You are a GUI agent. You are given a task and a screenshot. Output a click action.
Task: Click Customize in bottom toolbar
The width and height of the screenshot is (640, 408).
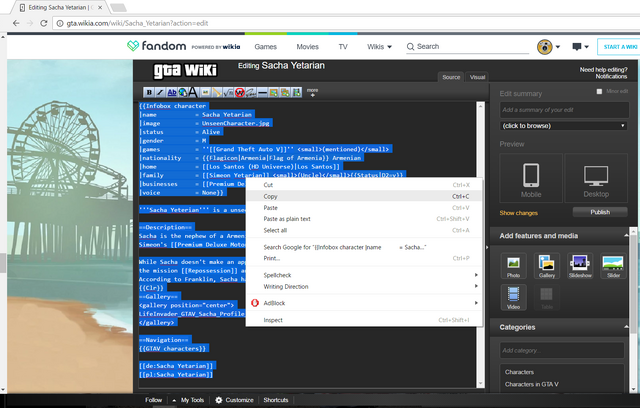click(235, 400)
